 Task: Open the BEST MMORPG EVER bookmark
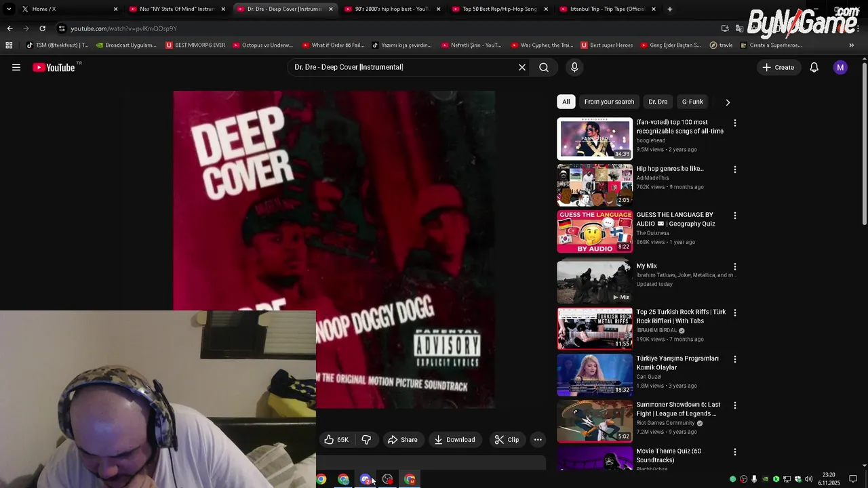195,45
